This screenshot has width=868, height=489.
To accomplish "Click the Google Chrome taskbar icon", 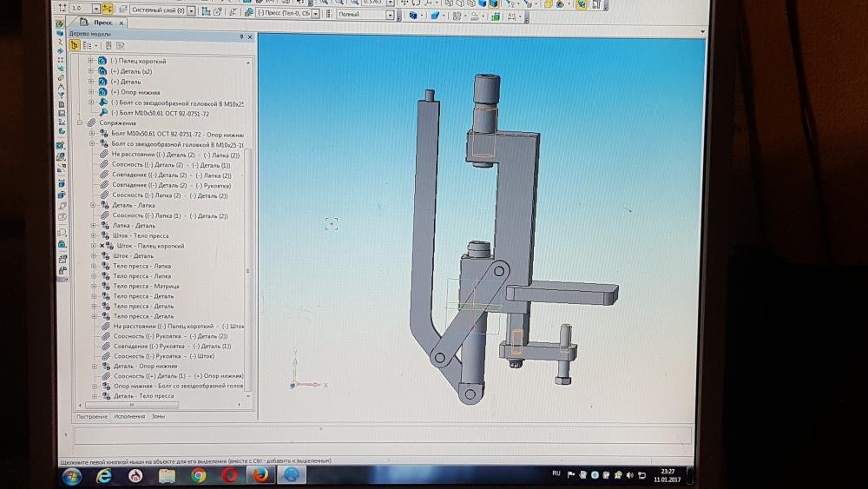I will tap(198, 476).
